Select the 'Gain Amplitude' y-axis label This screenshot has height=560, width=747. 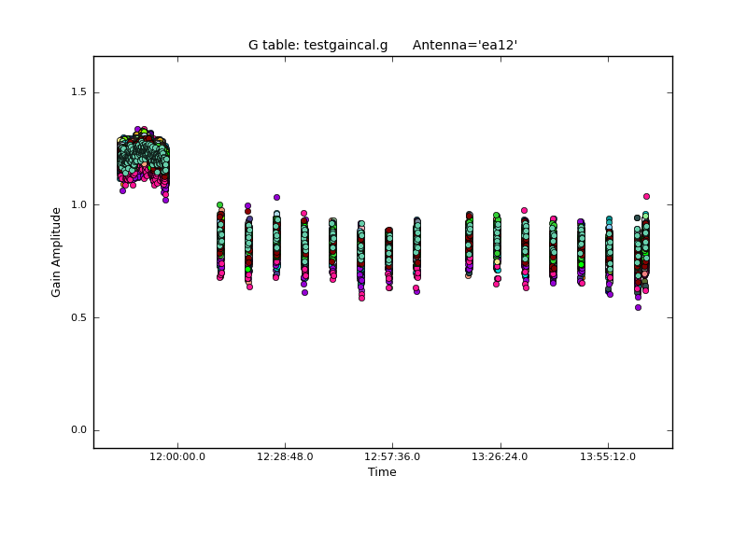tap(56, 252)
